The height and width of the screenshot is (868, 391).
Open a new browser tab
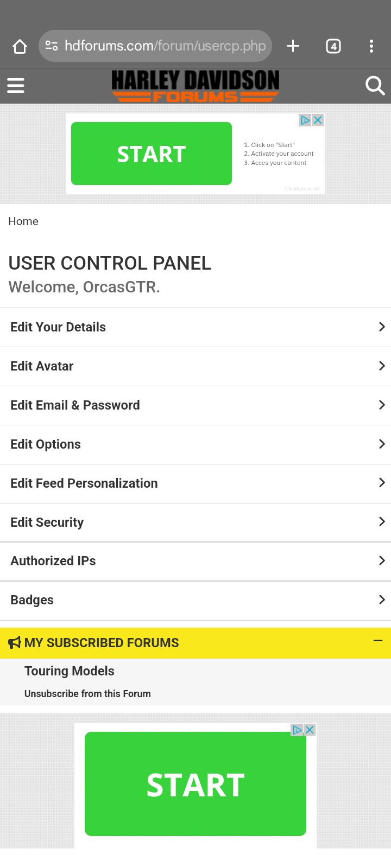[x=293, y=46]
